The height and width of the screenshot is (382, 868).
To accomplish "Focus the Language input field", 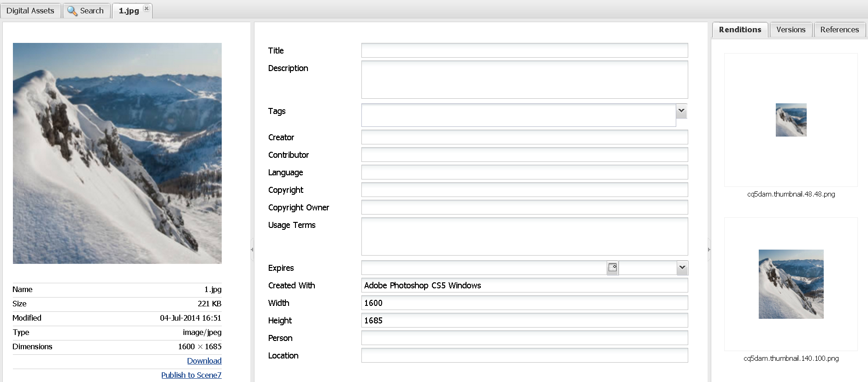I will pyautogui.click(x=525, y=172).
